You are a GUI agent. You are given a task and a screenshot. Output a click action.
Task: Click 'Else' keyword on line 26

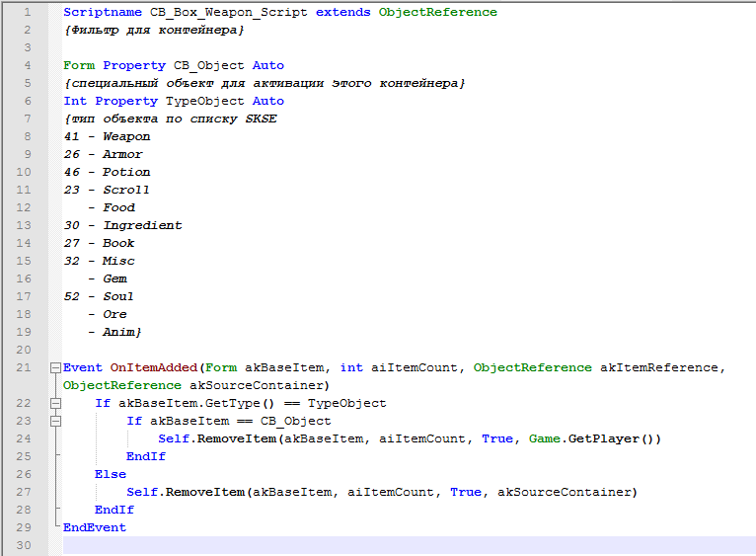[x=111, y=474]
